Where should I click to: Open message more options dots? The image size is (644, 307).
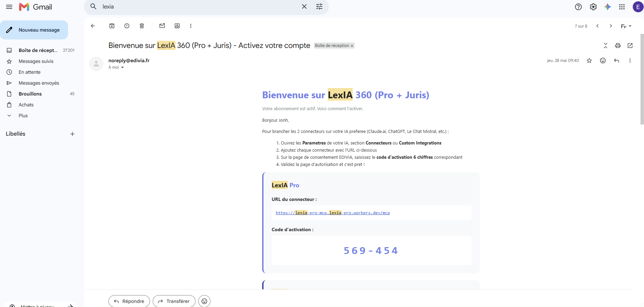click(630, 61)
